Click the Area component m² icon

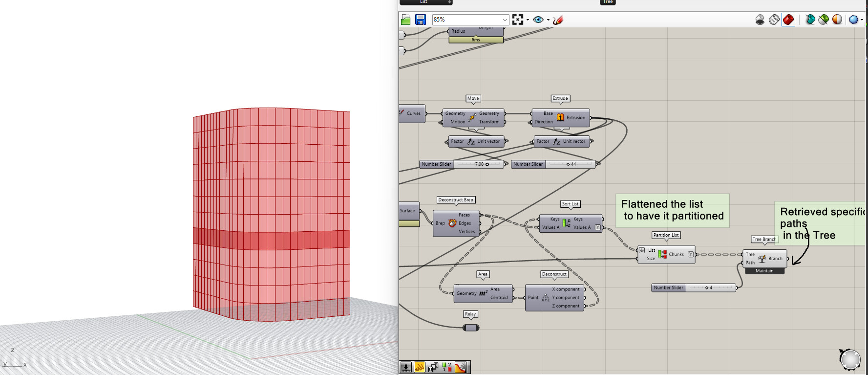[x=483, y=293]
